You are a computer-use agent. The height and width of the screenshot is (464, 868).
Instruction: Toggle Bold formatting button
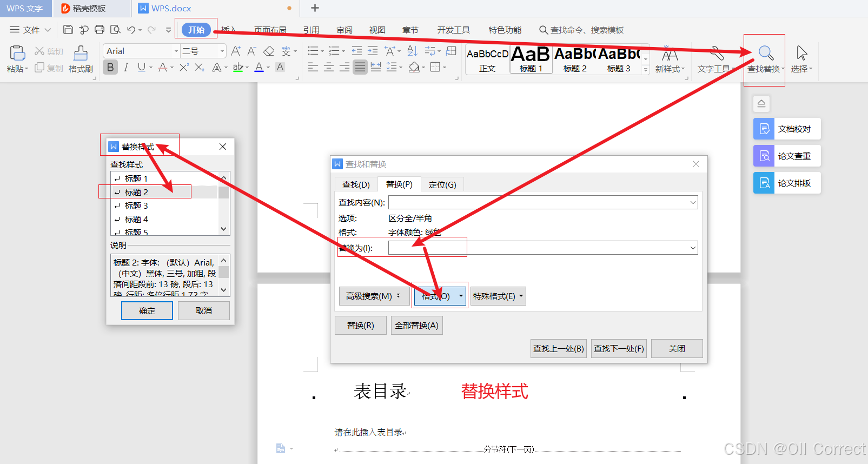pyautogui.click(x=110, y=67)
